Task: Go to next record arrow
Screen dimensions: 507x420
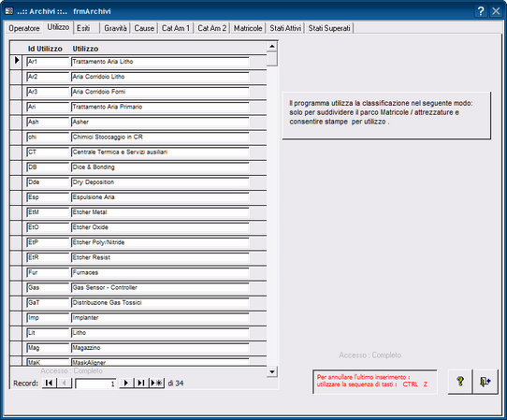Action: click(x=126, y=384)
